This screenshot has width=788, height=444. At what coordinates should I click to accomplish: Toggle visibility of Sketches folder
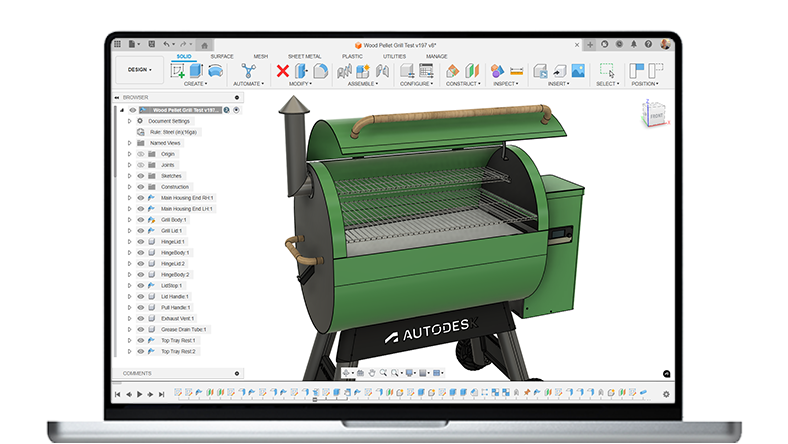[x=140, y=175]
